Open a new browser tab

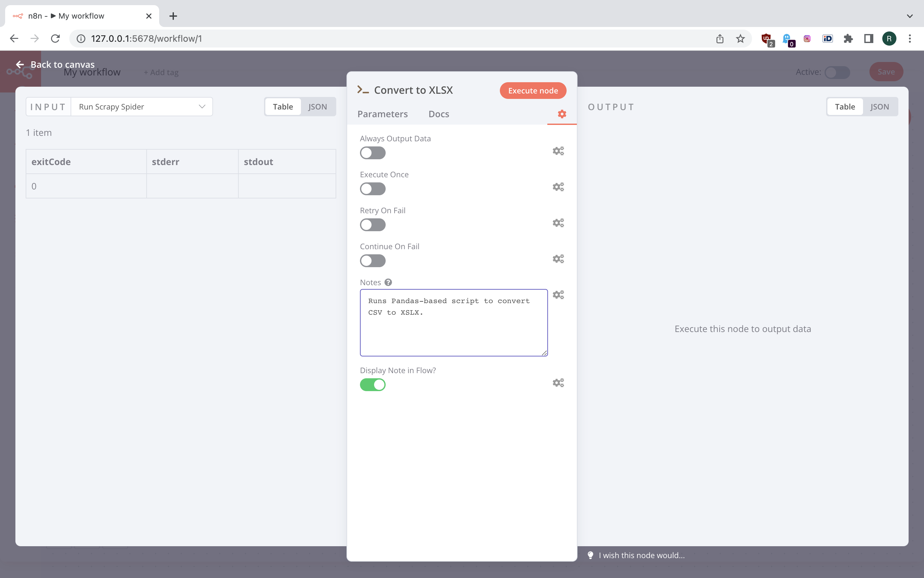[173, 16]
